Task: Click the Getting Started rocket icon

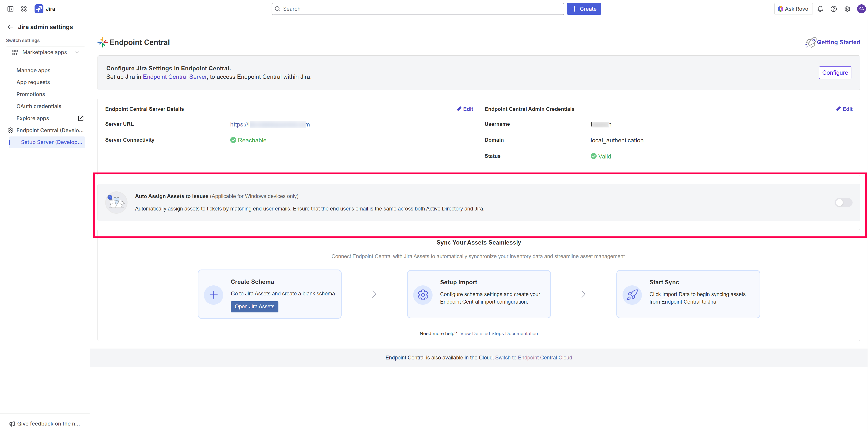Action: [811, 42]
